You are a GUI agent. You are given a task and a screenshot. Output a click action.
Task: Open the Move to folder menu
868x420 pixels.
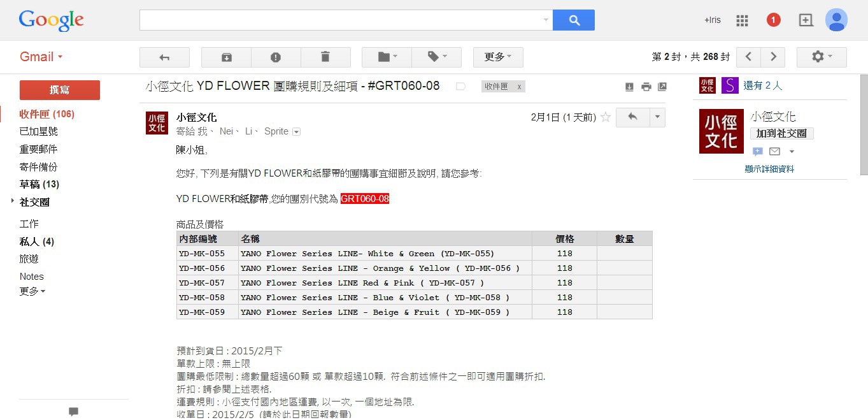pyautogui.click(x=387, y=57)
